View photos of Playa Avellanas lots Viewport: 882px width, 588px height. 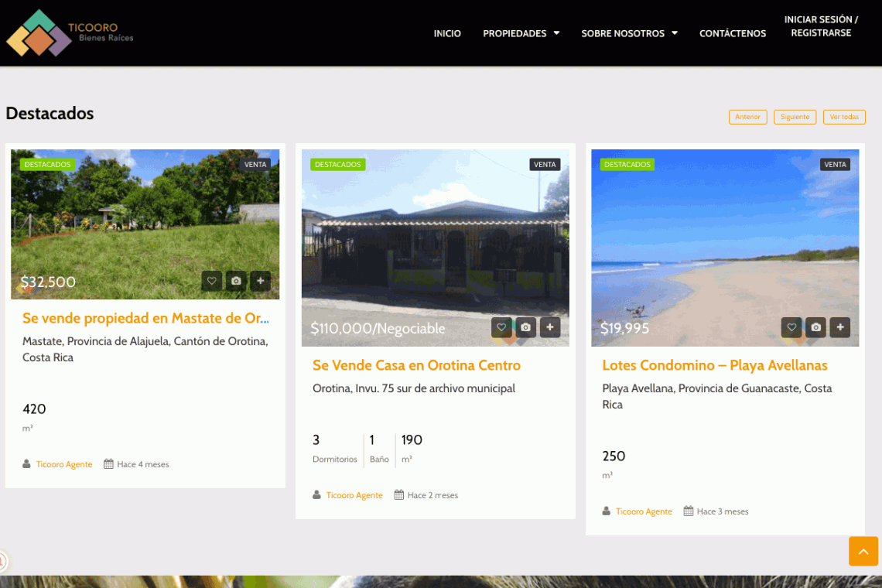815,327
